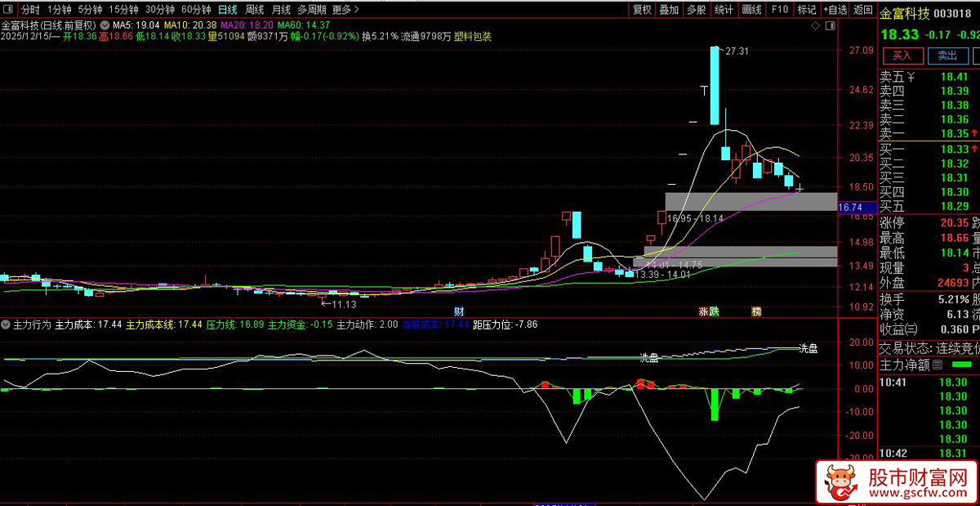Select the 买四 price 18.30
The width and height of the screenshot is (980, 506).
point(954,191)
